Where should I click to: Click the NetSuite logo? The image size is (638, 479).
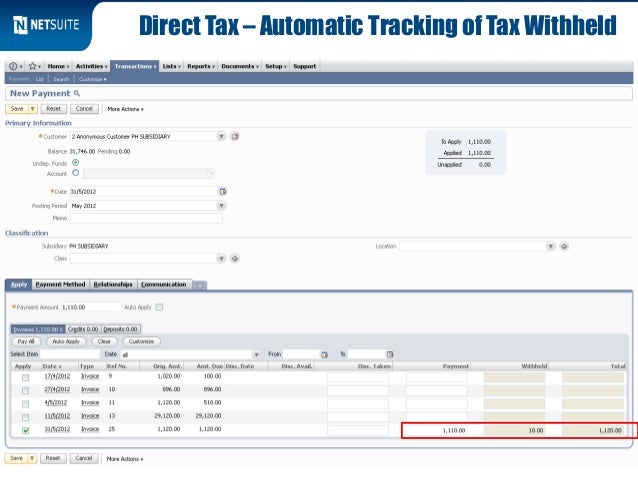(46, 25)
